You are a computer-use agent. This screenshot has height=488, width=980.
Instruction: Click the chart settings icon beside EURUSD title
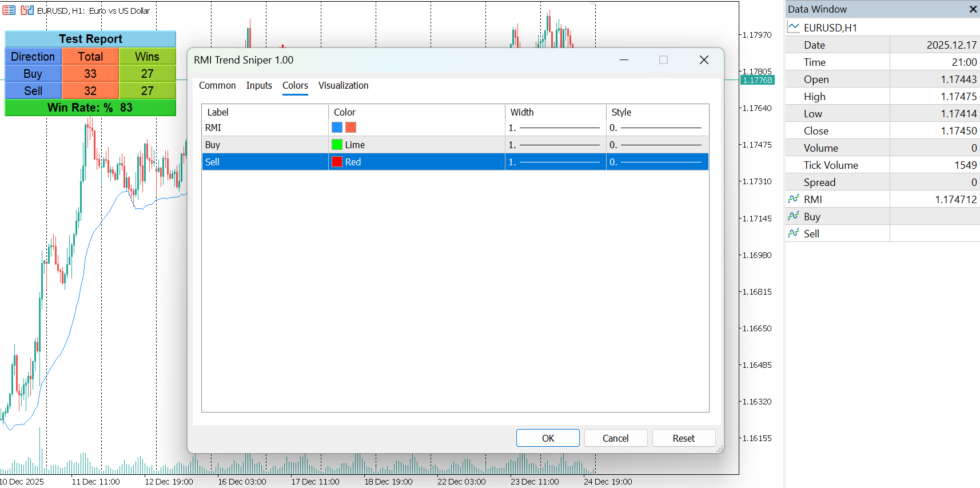27,10
